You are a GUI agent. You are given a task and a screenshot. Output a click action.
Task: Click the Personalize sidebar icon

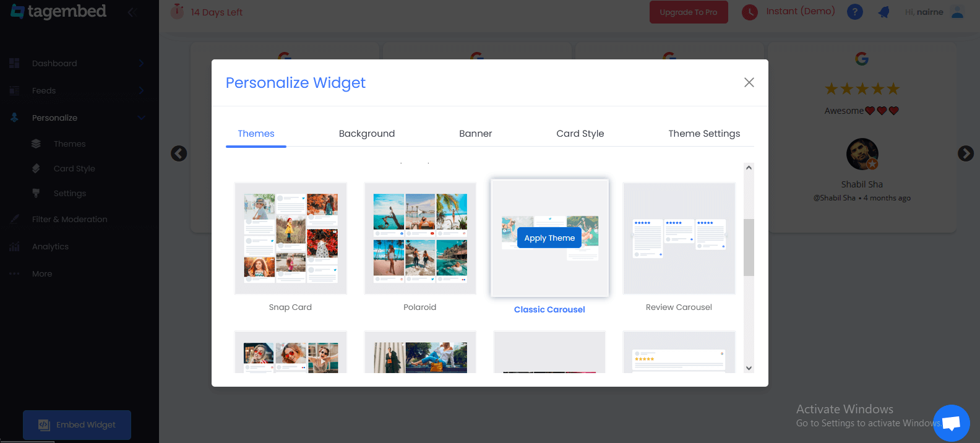click(14, 118)
